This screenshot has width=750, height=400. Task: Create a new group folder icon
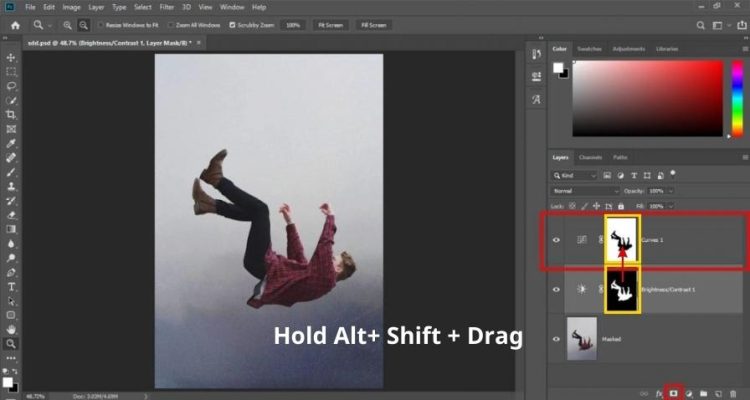tap(704, 393)
